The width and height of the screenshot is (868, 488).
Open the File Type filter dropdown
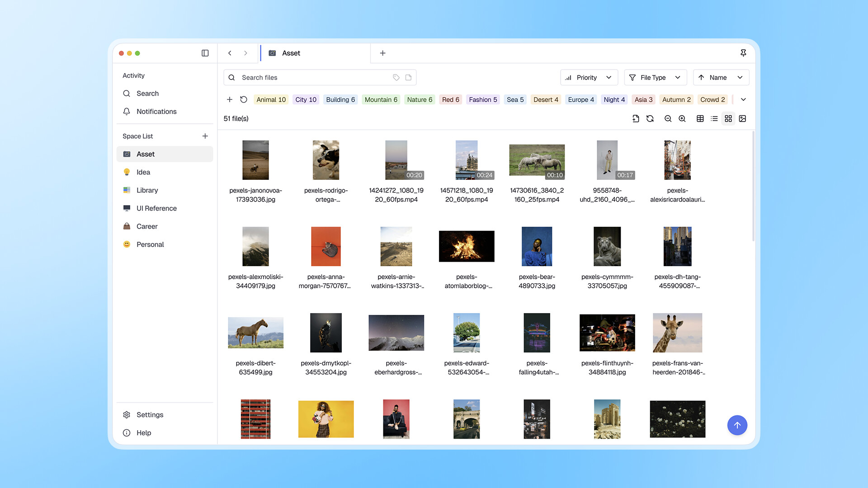655,78
